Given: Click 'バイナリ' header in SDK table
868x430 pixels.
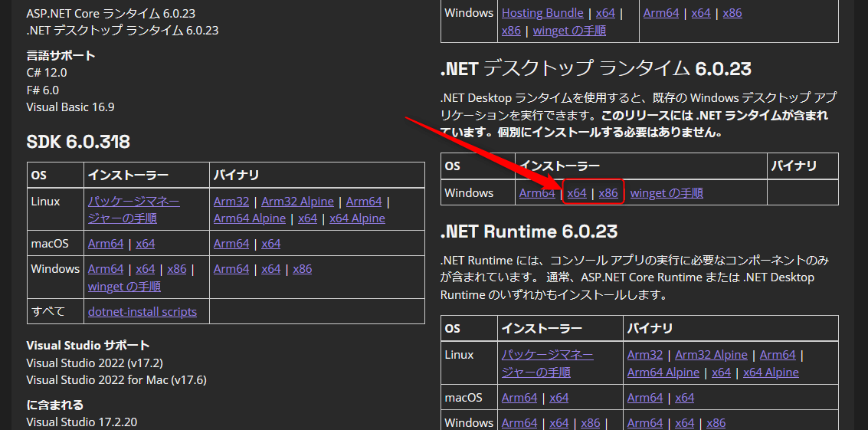Looking at the screenshot, I should point(237,175).
